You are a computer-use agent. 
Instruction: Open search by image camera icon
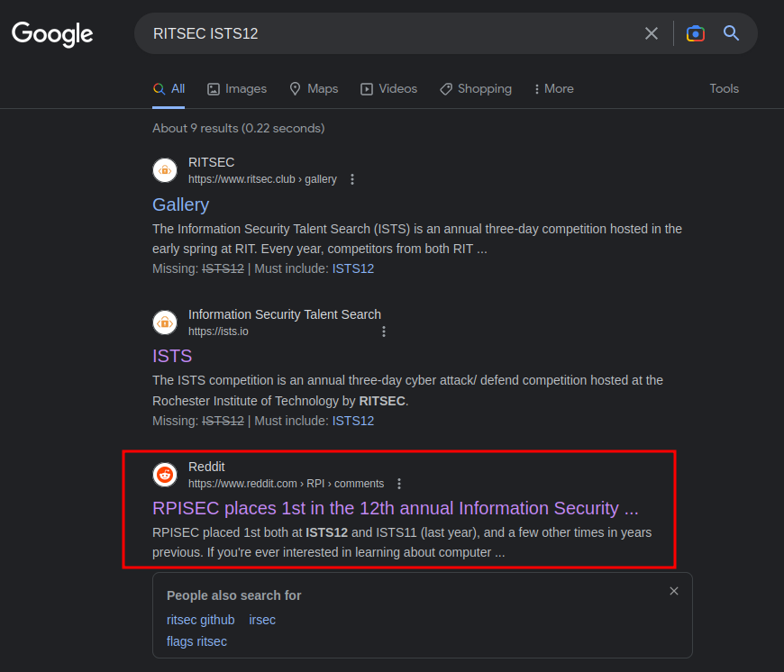(695, 33)
